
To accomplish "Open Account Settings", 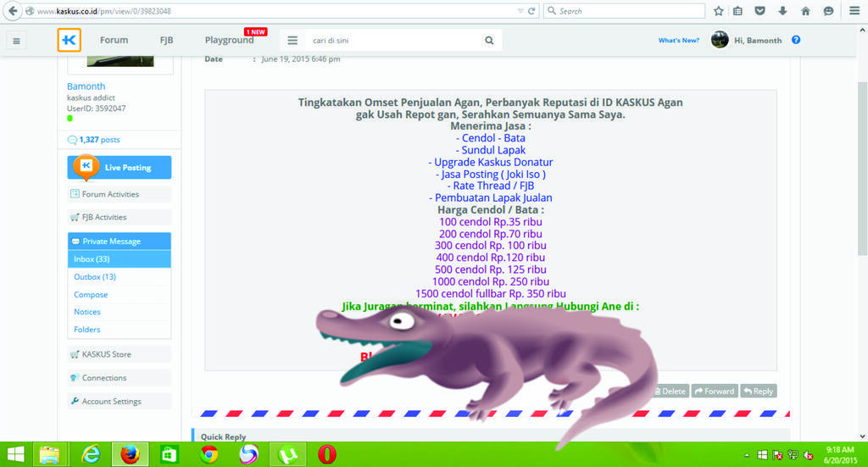I will point(120,401).
